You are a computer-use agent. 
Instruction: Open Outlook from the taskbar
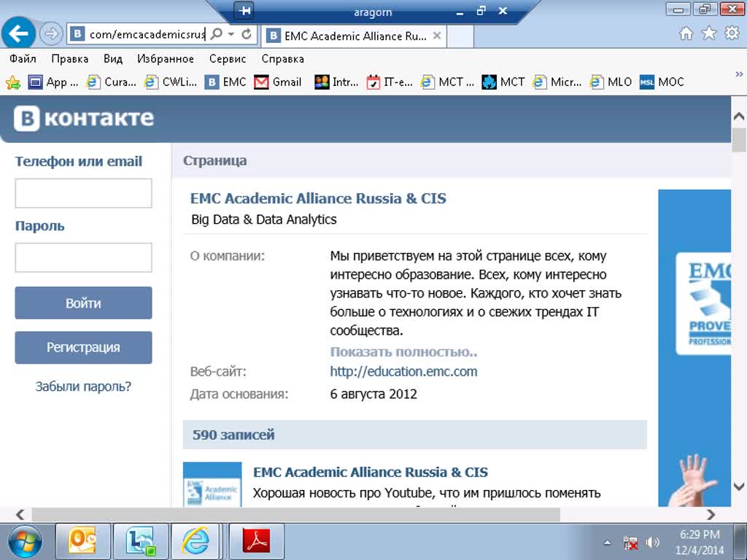(83, 542)
